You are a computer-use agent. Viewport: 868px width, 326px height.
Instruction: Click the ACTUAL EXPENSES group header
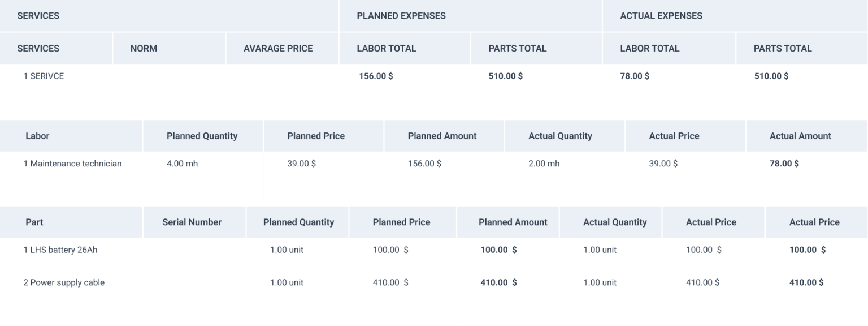tap(661, 16)
